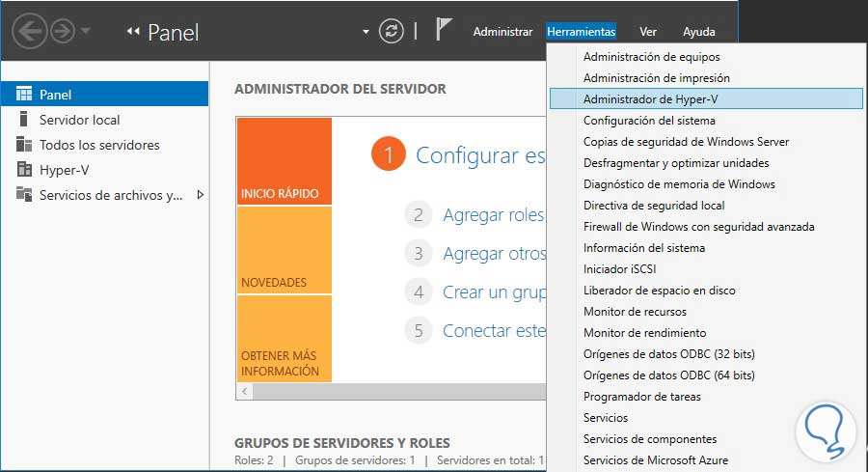Open the dropdown arrow beside the refresh button
The height and width of the screenshot is (472, 868).
366,32
